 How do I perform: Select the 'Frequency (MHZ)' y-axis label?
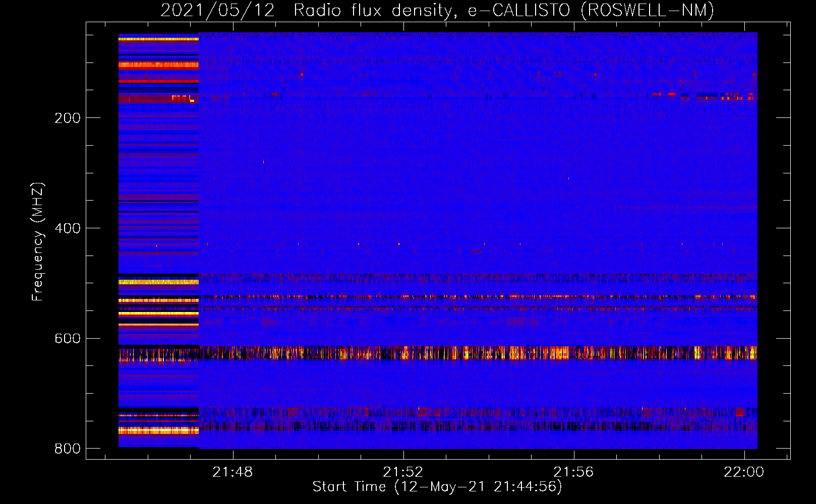pyautogui.click(x=37, y=241)
